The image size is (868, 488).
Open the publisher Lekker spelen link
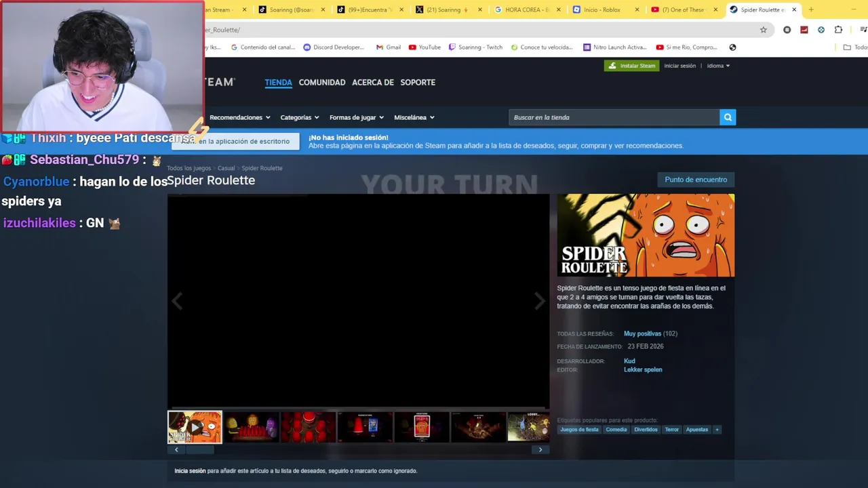(643, 369)
